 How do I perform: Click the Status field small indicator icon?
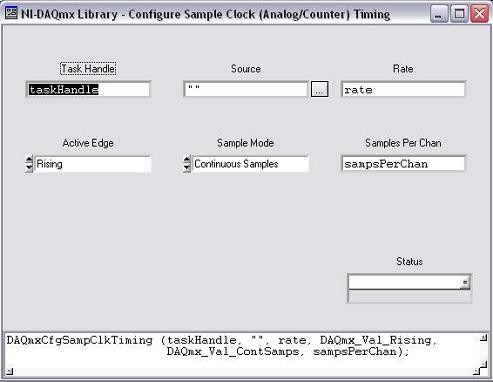tap(465, 283)
